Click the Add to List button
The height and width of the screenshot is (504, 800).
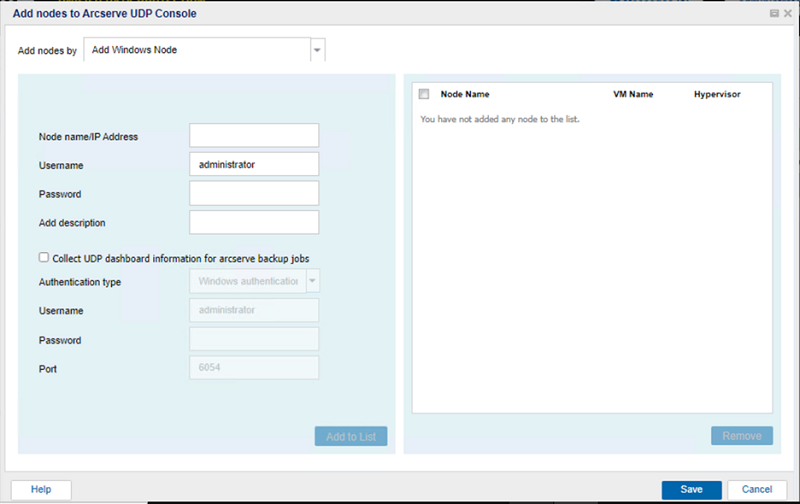pyautogui.click(x=351, y=437)
